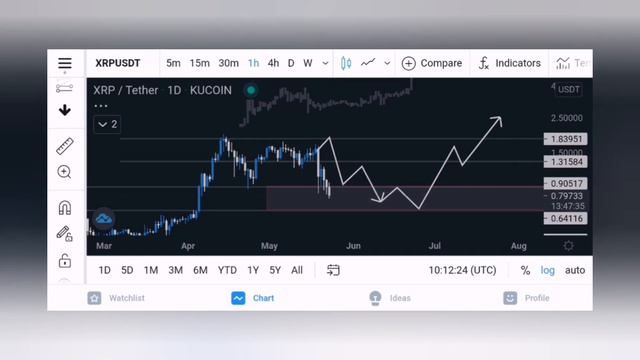Set range to YTD
Viewport: 640px width, 360px height.
pos(227,270)
